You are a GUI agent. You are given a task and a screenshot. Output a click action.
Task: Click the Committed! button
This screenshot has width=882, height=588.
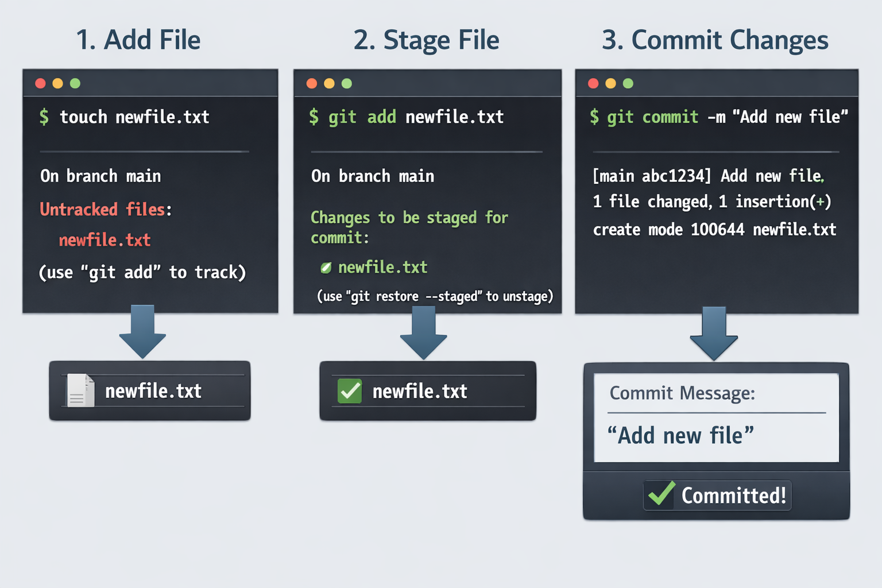pos(717,495)
